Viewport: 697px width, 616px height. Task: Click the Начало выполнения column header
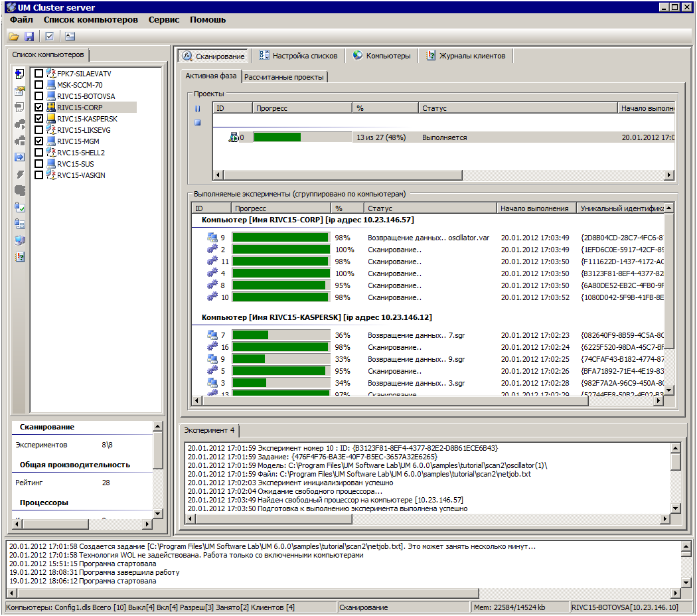[536, 208]
